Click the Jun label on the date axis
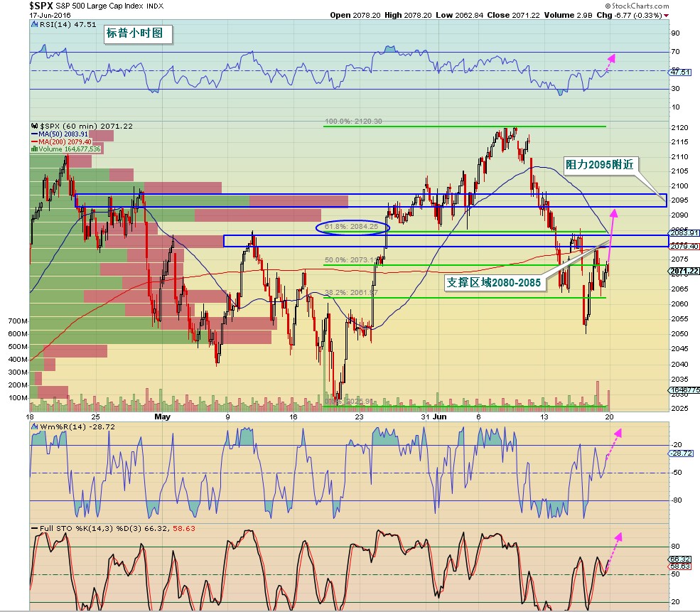 pyautogui.click(x=438, y=417)
